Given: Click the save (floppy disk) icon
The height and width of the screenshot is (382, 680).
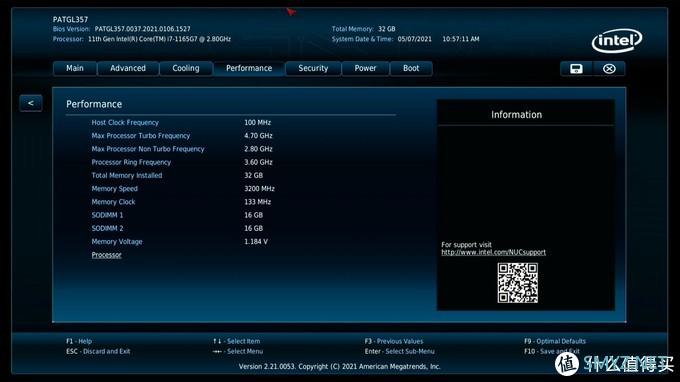Looking at the screenshot, I should 576,69.
